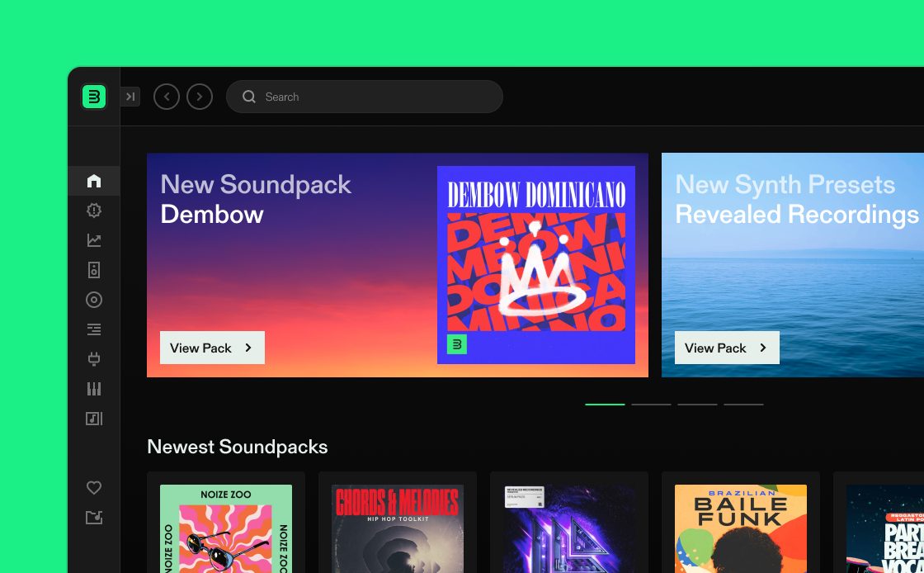Click View Pack on the Dembow banner
924x573 pixels.
pos(212,348)
